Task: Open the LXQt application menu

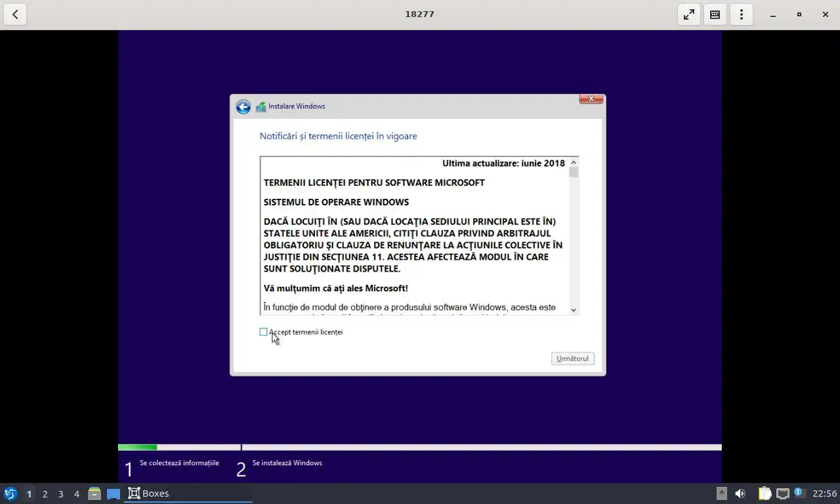Action: pos(10,493)
